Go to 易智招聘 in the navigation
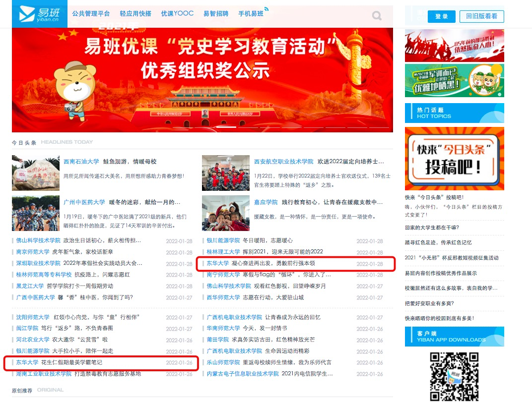This screenshot has width=532, height=403. pyautogui.click(x=216, y=14)
